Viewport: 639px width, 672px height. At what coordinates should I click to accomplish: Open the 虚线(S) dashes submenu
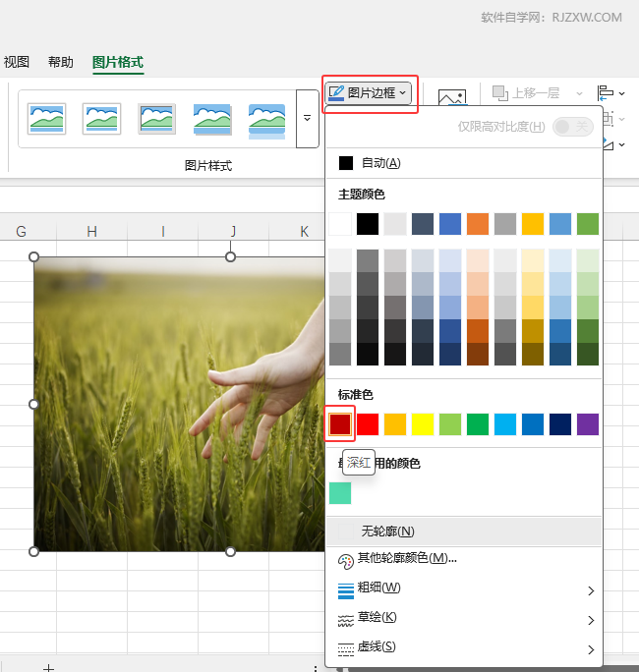(x=464, y=647)
